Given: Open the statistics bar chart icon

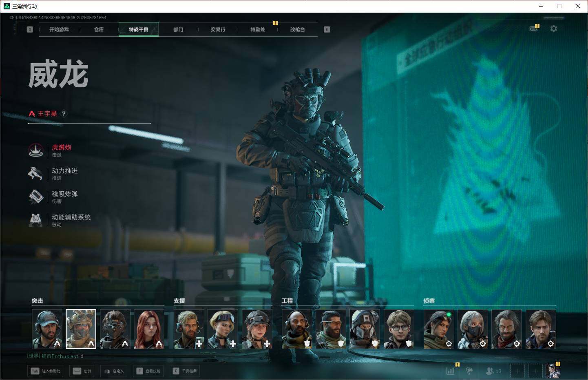Looking at the screenshot, I should point(450,371).
